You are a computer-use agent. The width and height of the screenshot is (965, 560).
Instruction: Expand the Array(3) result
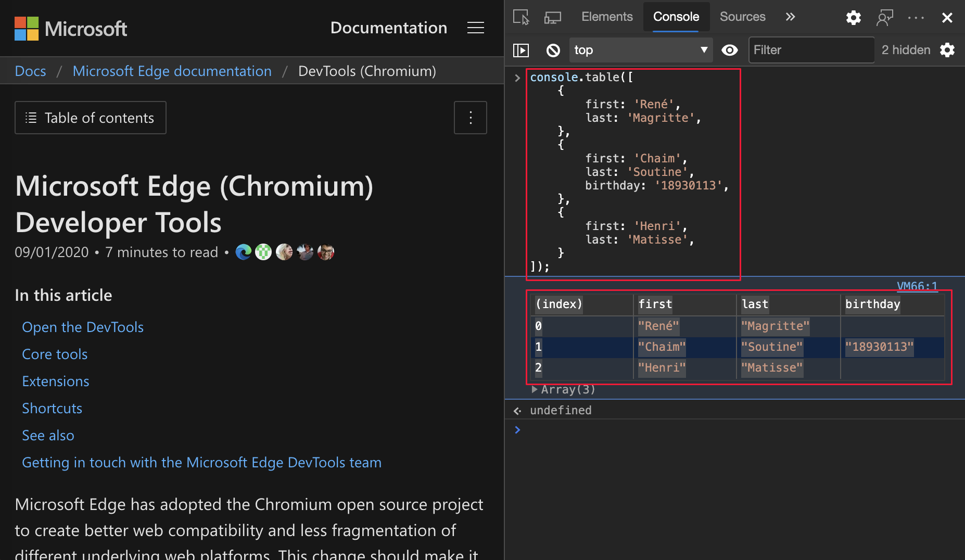[x=535, y=389]
